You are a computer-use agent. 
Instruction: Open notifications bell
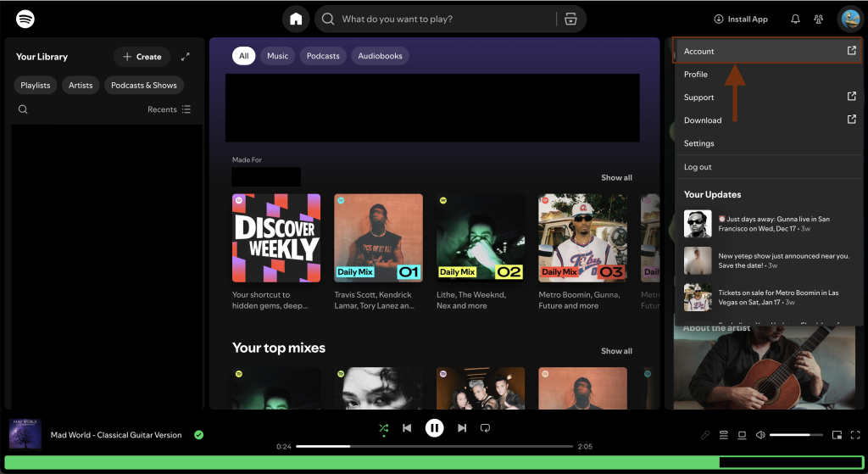pos(795,19)
